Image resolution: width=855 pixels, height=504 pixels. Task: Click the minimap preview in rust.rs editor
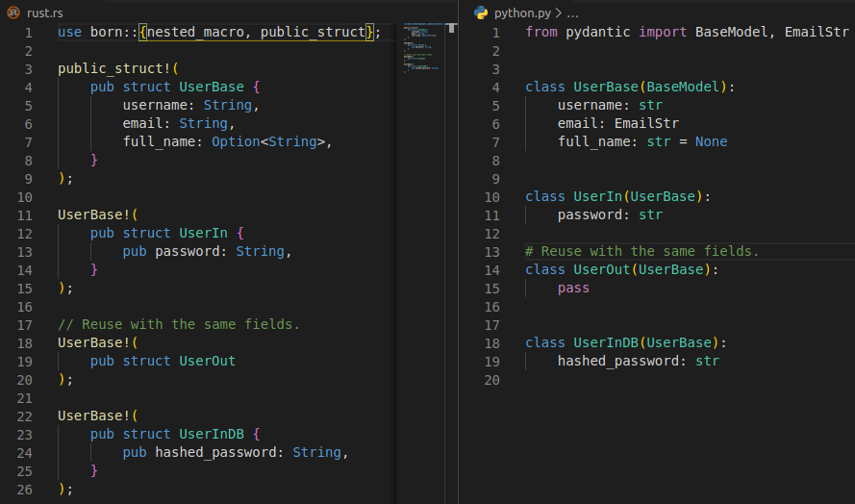(x=421, y=47)
